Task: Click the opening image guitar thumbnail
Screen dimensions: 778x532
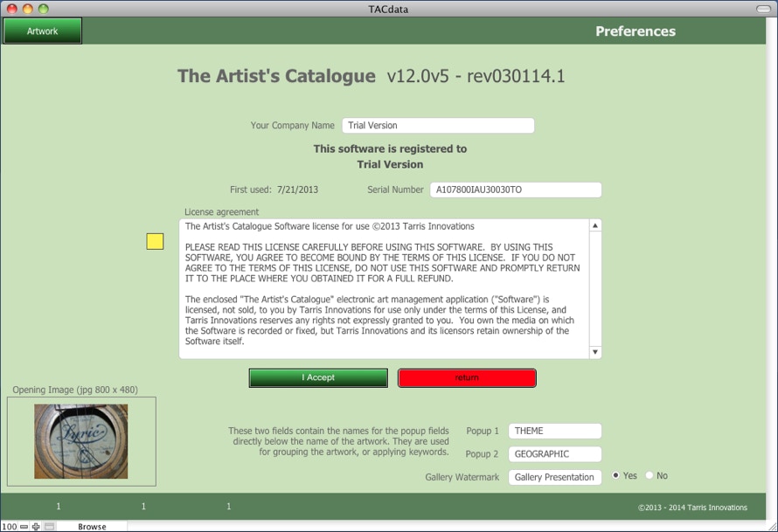Action: pos(81,441)
